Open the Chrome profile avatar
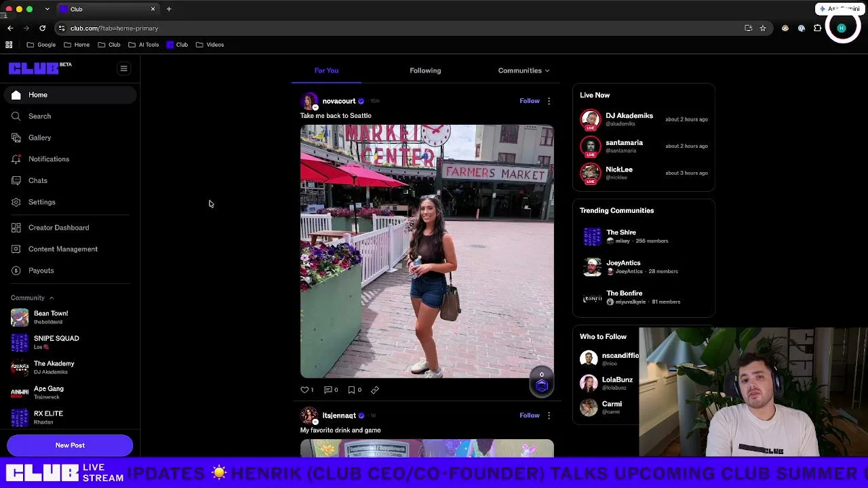The width and height of the screenshot is (868, 488). (842, 28)
